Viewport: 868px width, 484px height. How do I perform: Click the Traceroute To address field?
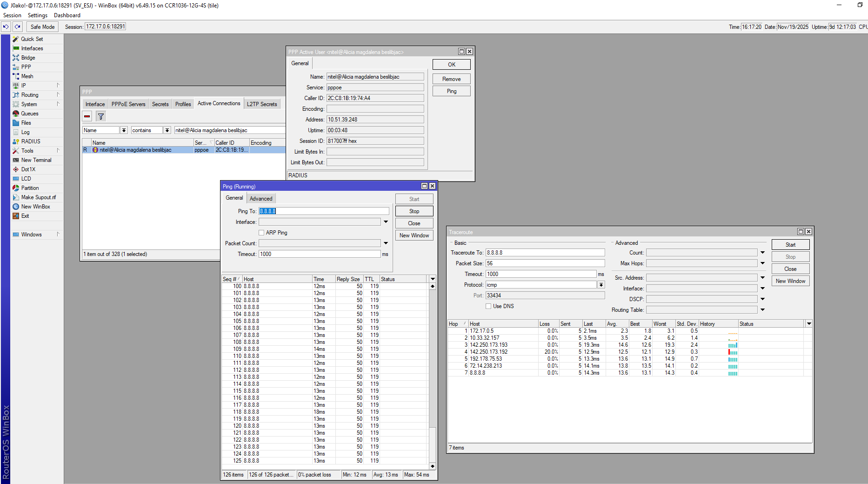pos(545,253)
